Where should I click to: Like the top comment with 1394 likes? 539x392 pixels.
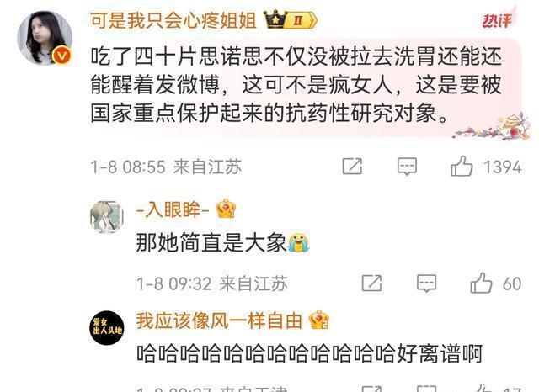462,167
